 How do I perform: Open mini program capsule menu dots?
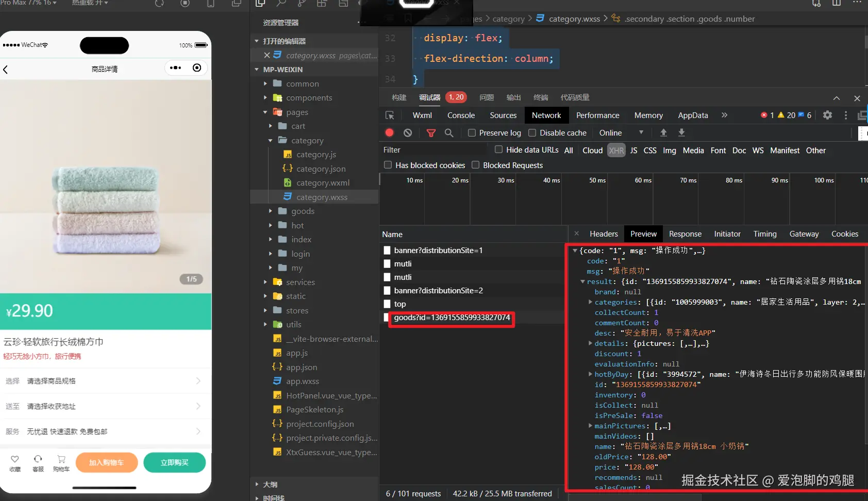(x=176, y=68)
